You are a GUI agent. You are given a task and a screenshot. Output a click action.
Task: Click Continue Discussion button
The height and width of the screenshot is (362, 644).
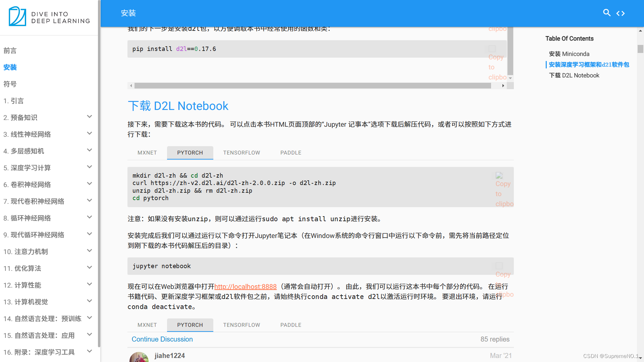(162, 340)
